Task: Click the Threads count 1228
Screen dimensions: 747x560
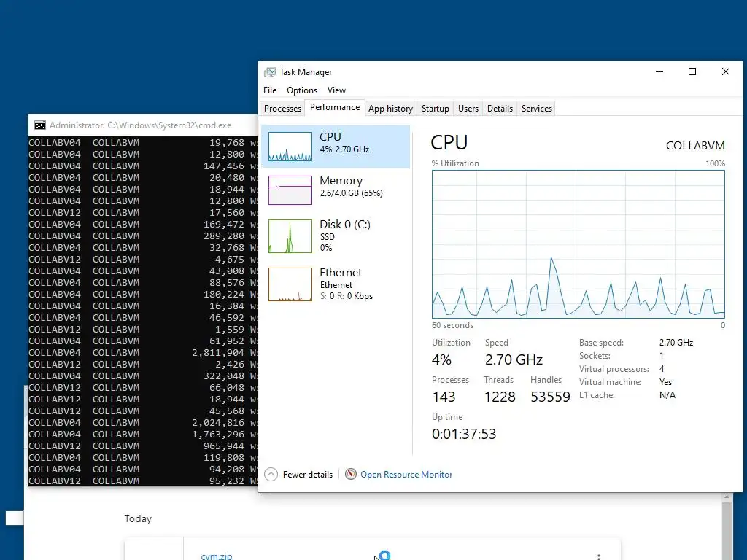Action: tap(499, 397)
